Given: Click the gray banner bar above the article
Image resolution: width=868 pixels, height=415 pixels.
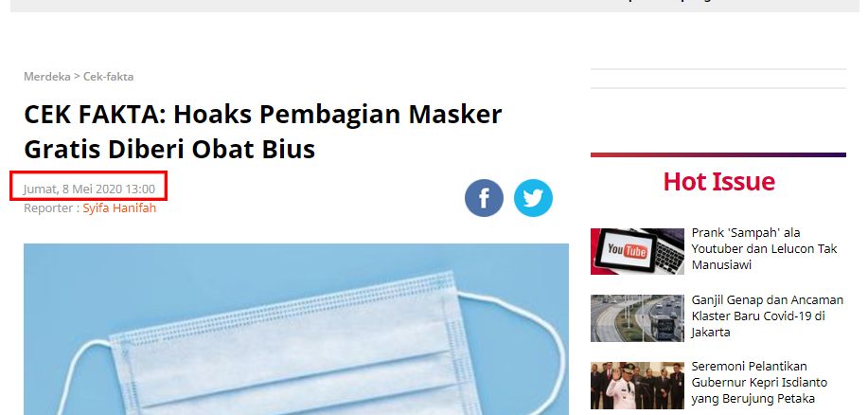Looking at the screenshot, I should (x=434, y=6).
